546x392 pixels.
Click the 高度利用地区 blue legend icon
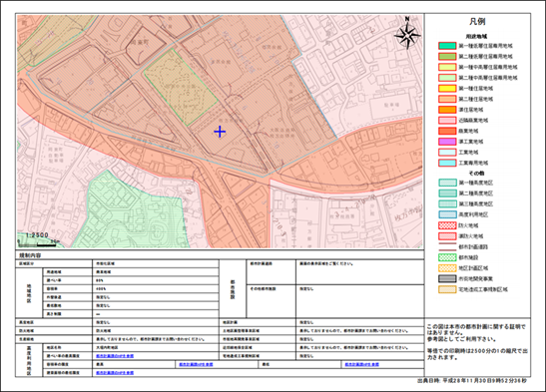[447, 214]
